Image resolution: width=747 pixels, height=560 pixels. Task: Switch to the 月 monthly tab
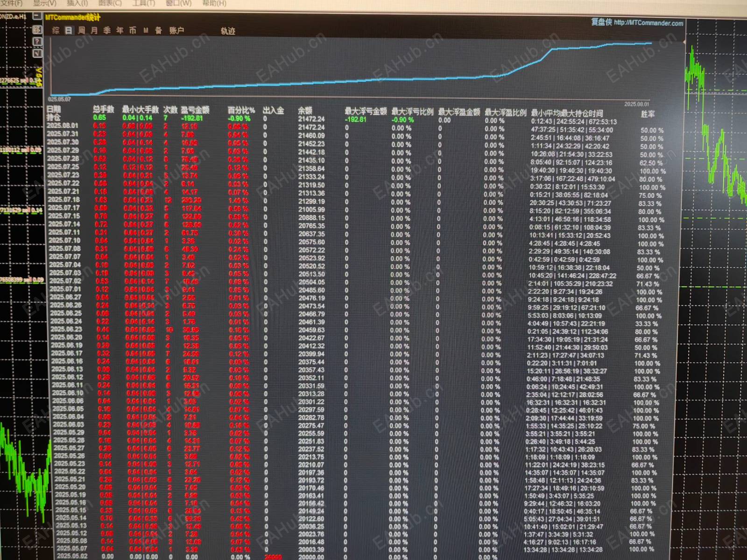point(94,30)
